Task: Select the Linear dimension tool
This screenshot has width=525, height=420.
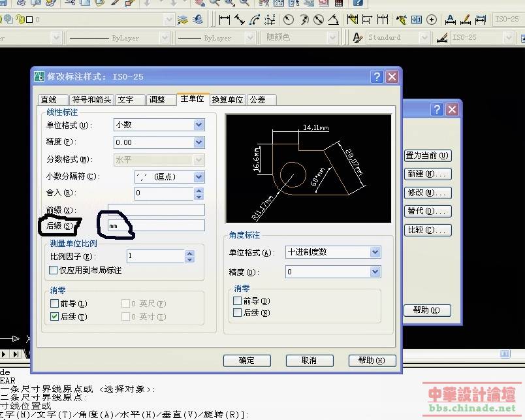Action: (x=224, y=20)
